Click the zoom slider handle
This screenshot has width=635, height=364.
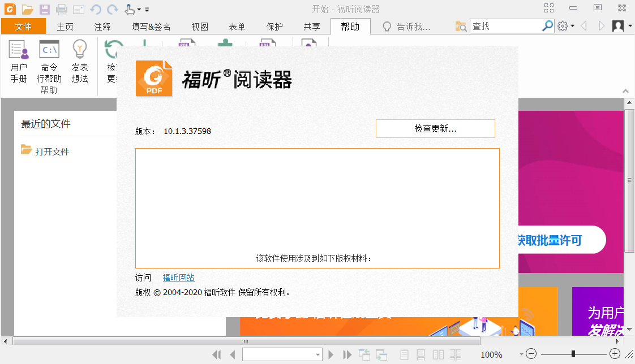point(573,354)
